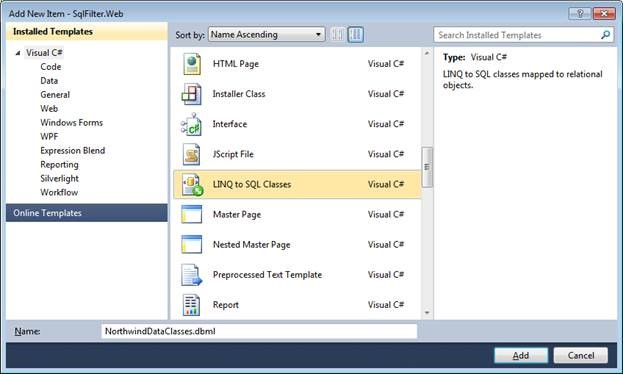The width and height of the screenshot is (623, 374).
Task: Click the JScript File template icon
Action: click(x=192, y=154)
